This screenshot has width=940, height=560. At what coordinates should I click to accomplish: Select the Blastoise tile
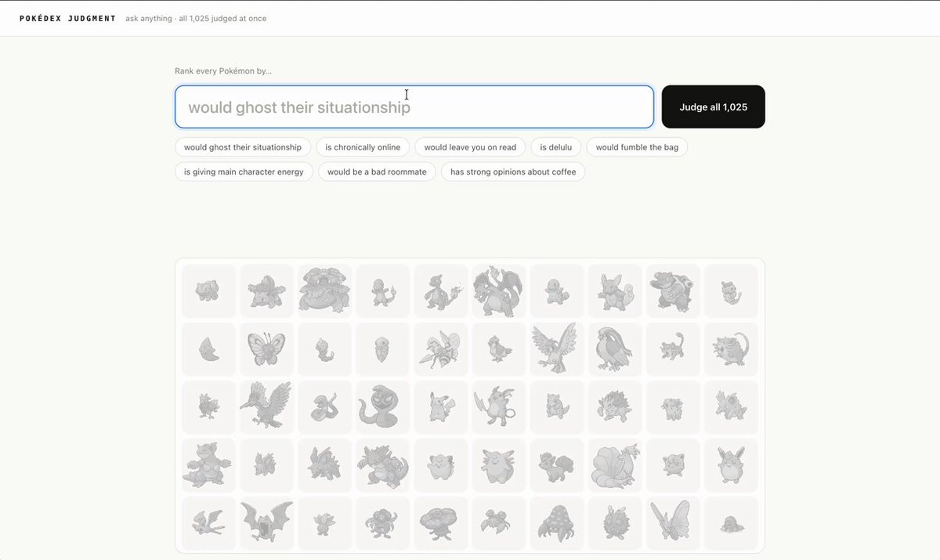click(673, 291)
